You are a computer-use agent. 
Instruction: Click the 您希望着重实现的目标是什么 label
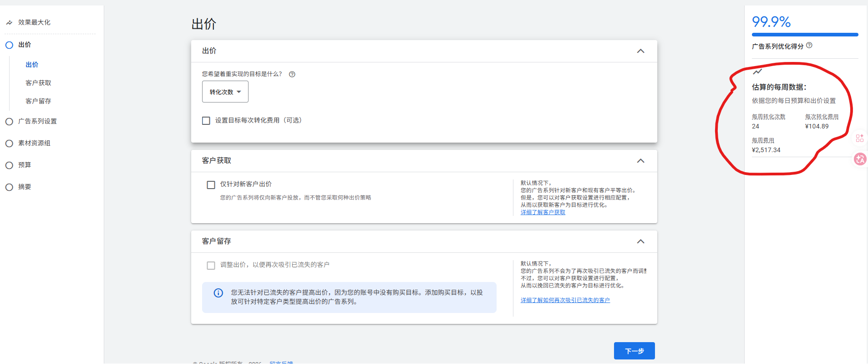click(x=242, y=74)
